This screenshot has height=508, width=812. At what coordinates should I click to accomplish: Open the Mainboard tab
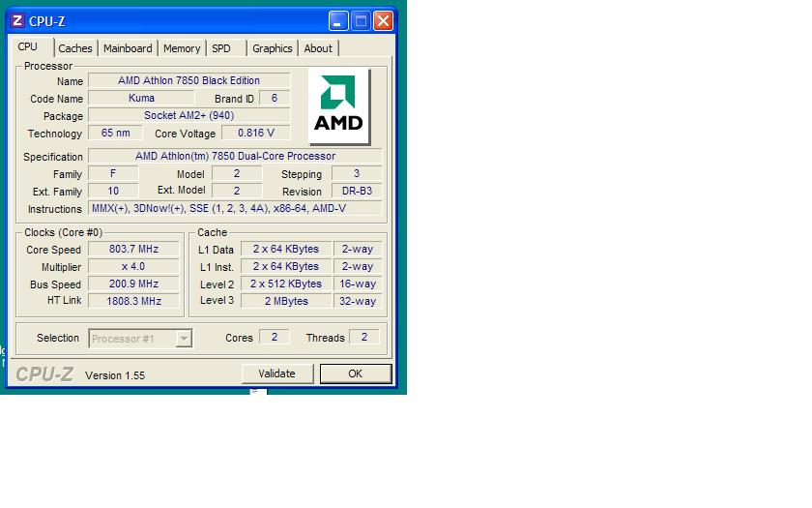pyautogui.click(x=128, y=48)
